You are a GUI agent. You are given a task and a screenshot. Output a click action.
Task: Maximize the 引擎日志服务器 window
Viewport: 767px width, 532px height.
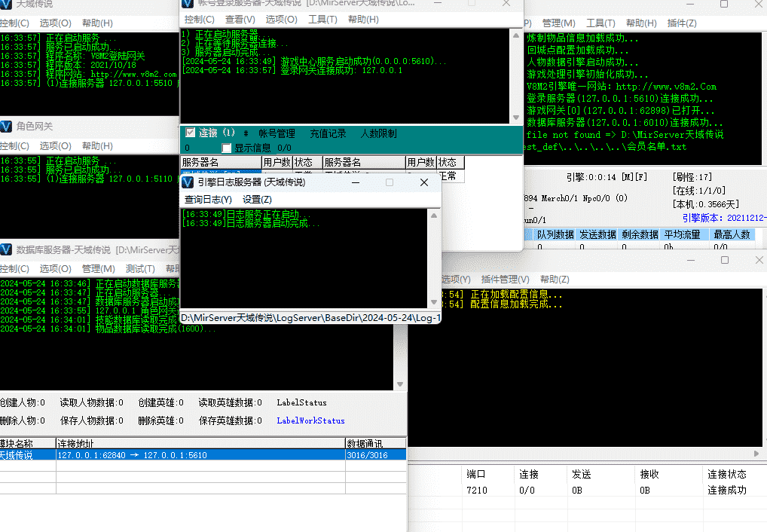coord(390,182)
